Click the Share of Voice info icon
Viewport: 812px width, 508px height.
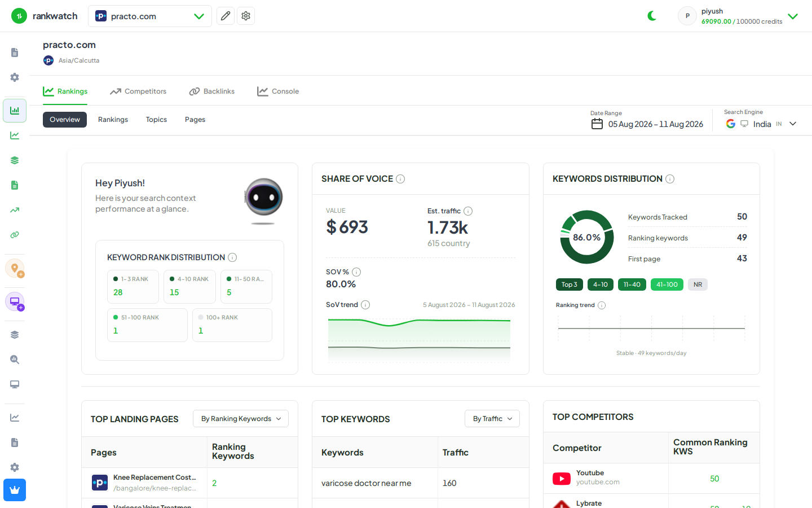tap(400, 179)
